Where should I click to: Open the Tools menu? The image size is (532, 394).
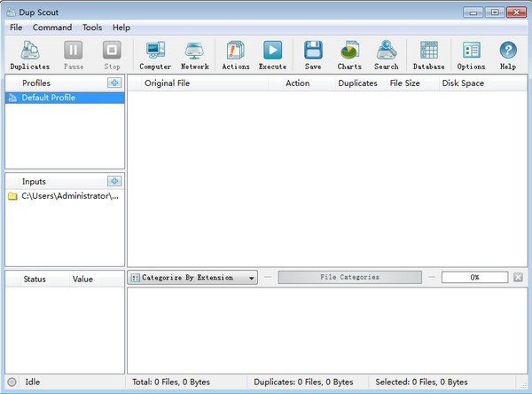[92, 28]
